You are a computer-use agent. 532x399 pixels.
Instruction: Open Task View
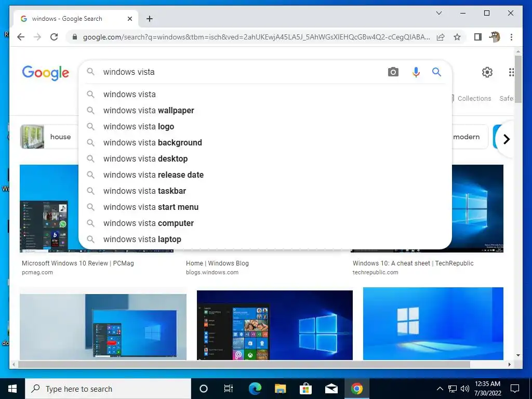click(229, 389)
